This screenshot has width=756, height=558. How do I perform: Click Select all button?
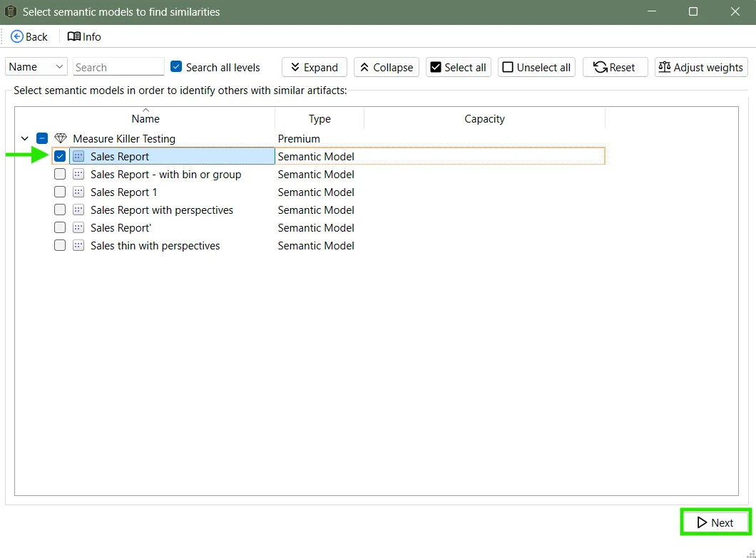459,67
